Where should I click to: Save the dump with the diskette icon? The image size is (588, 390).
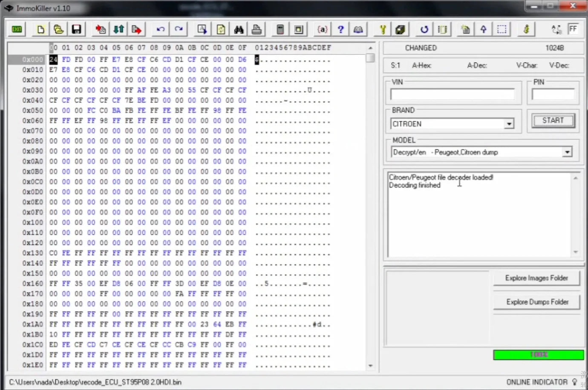[x=76, y=29]
